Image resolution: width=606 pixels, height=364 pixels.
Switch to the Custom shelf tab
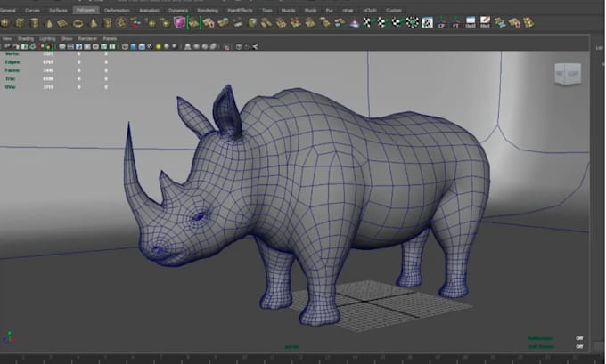[x=393, y=11]
